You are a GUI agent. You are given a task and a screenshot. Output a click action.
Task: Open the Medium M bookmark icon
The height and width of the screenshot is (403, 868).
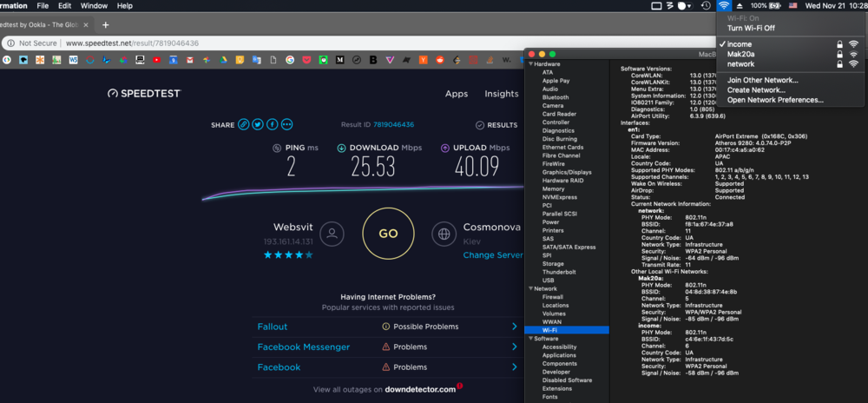point(340,60)
